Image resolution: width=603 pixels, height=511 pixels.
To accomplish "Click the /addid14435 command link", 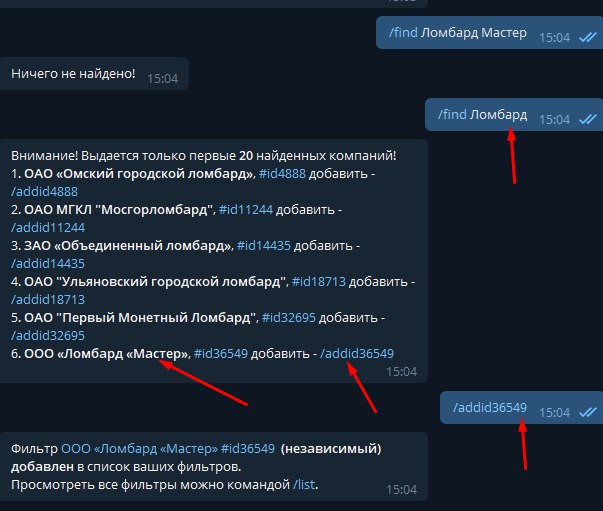I will point(48,264).
